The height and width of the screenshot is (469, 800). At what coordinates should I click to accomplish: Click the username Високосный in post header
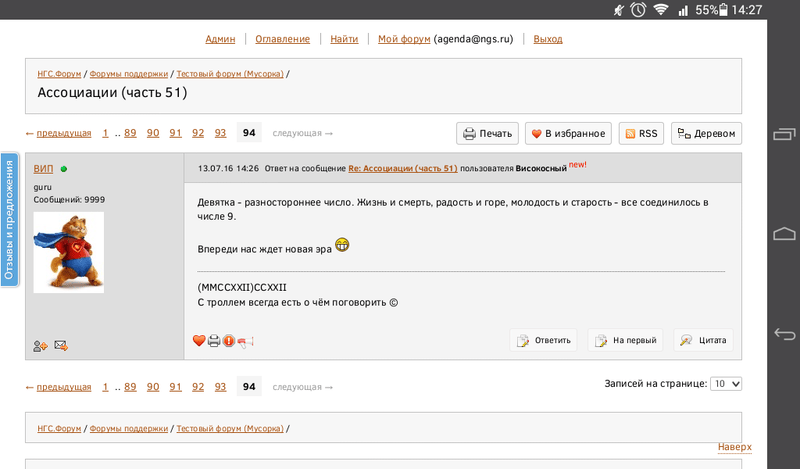[541, 168]
